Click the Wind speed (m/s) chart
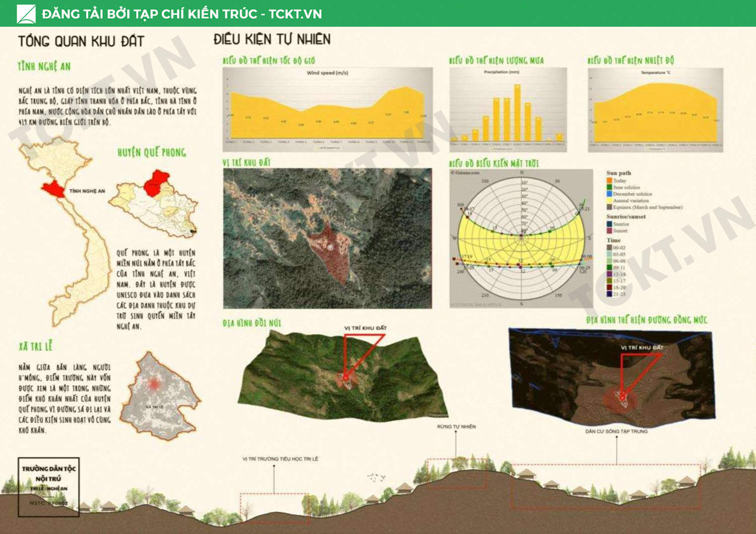The height and width of the screenshot is (534, 756). pos(328,108)
